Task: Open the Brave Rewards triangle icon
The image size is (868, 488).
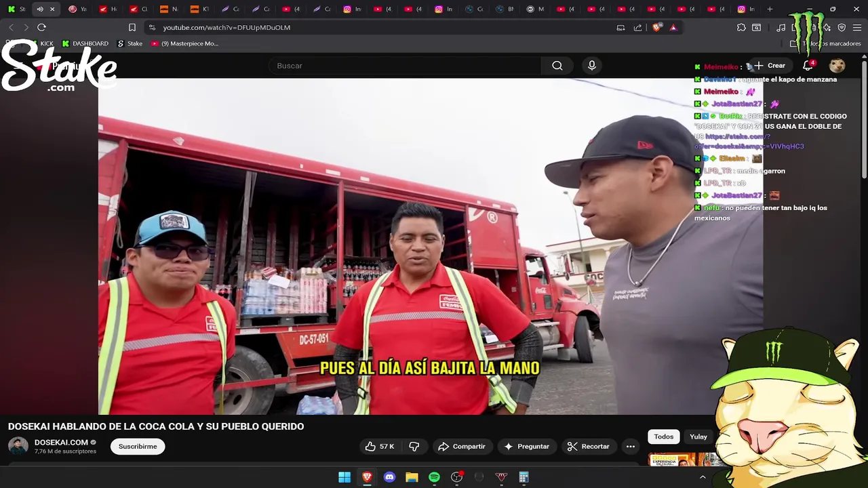Action: coord(673,27)
